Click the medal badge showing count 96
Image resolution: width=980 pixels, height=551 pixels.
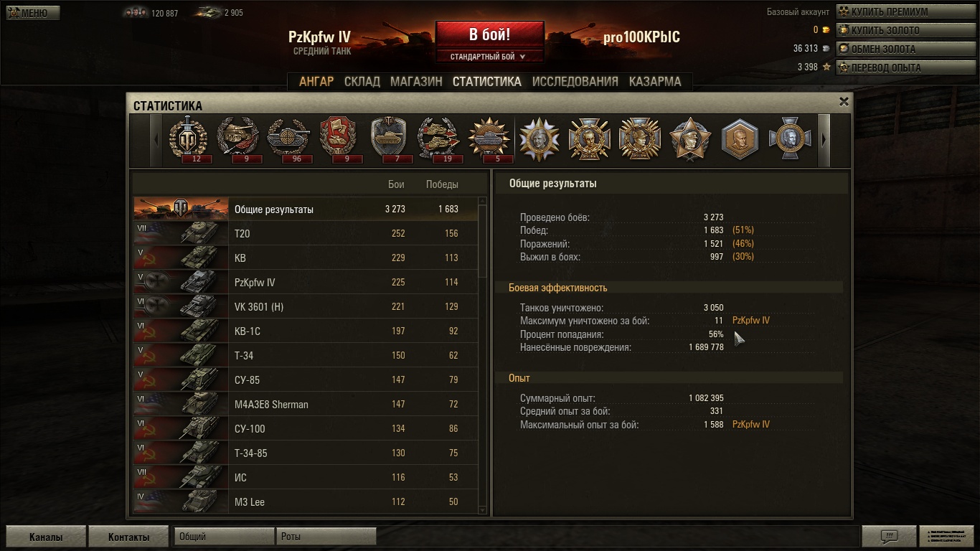pyautogui.click(x=288, y=139)
